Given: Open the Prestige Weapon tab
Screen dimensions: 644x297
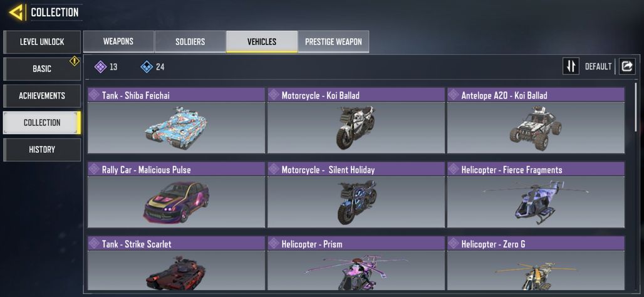Looking at the screenshot, I should click(333, 41).
